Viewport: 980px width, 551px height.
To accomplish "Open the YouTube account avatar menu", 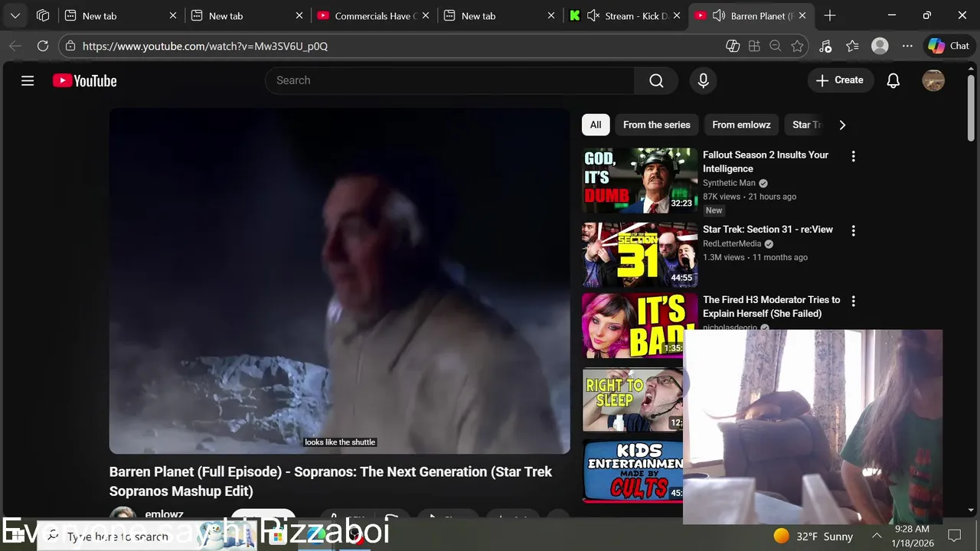I will pos(933,80).
